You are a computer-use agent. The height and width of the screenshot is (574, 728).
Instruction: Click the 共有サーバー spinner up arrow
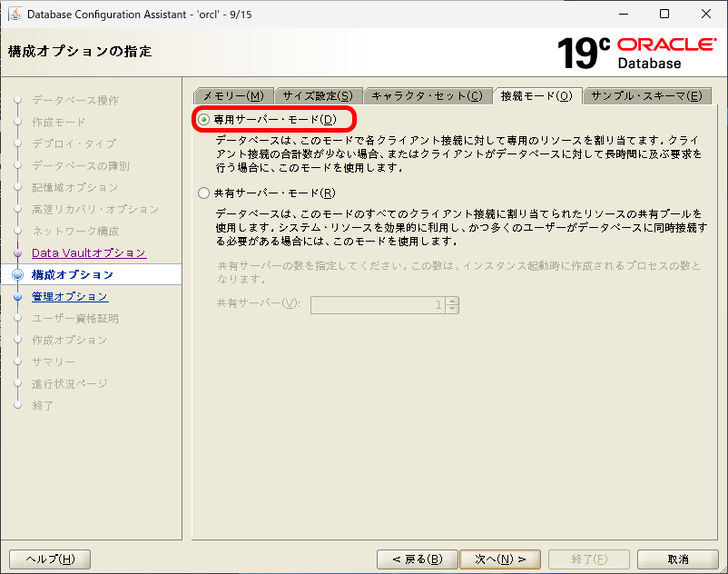point(451,301)
